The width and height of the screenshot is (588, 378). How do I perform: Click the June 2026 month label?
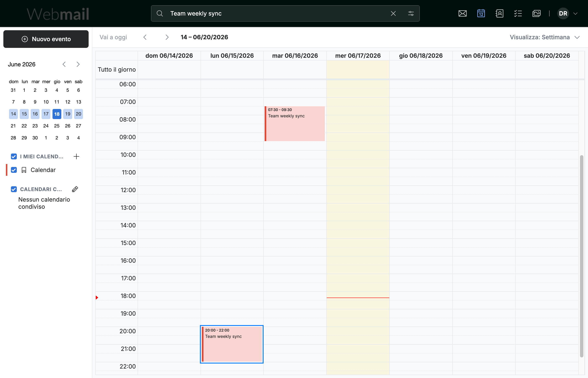pos(22,64)
